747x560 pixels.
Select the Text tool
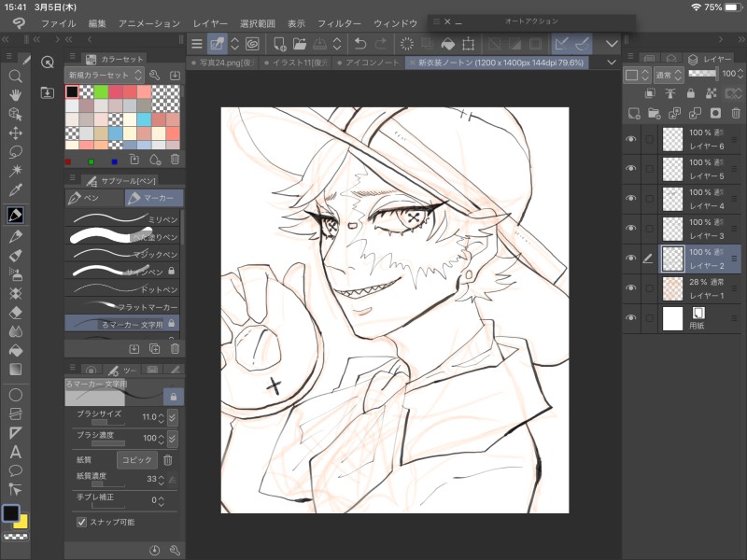click(15, 452)
